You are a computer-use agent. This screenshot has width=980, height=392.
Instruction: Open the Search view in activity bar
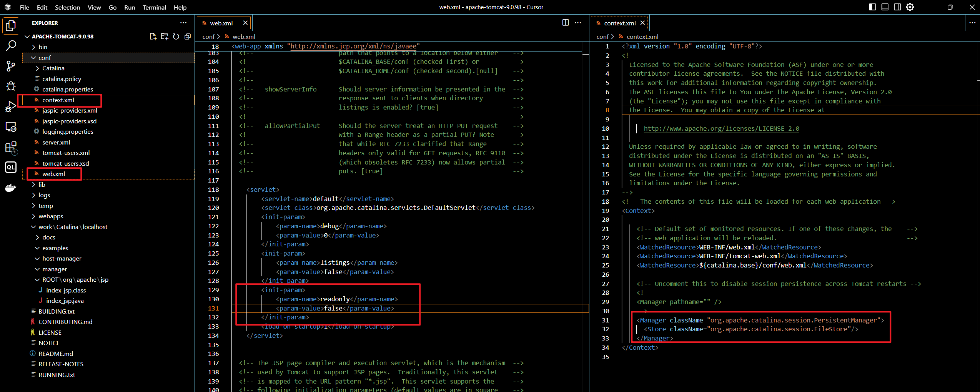[11, 46]
